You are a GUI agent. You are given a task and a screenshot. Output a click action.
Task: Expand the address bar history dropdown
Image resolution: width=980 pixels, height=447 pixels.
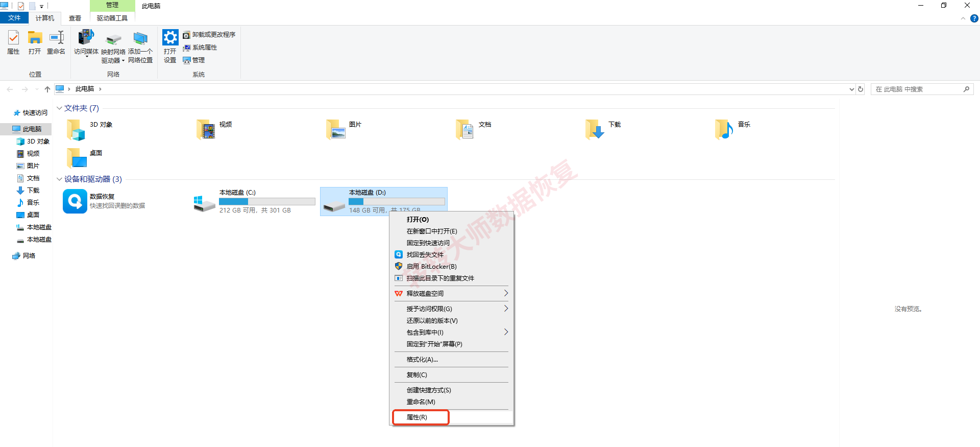[851, 89]
